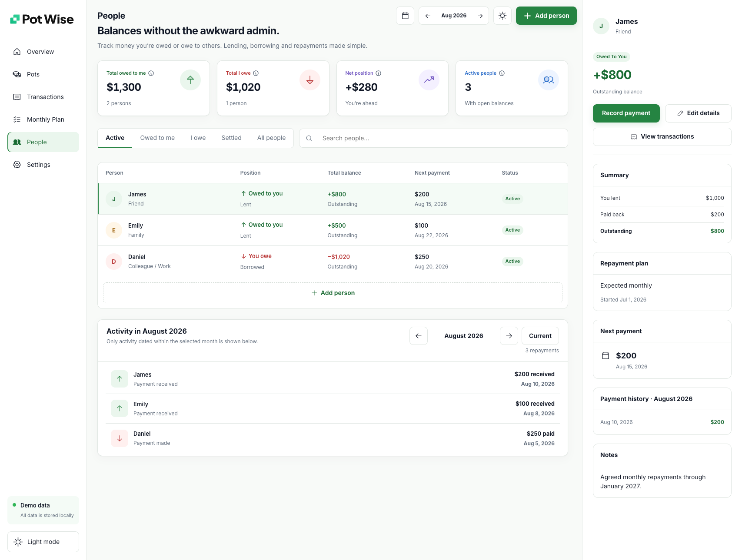Viewport: 742px width, 560px height.
Task: Open Monthly Plan in the sidebar
Action: click(x=43, y=119)
